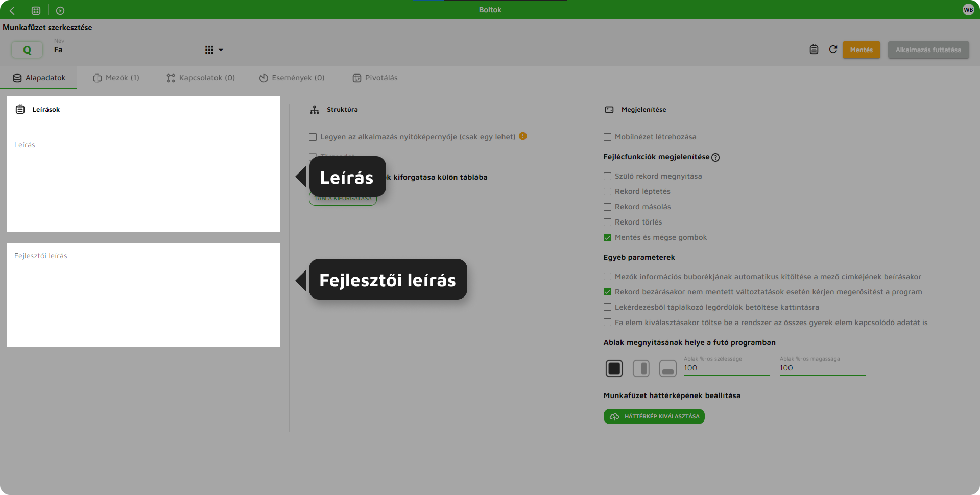Enable Lekérdezésből táplálkozó legördülők checkbox
This screenshot has width=980, height=495.
607,307
